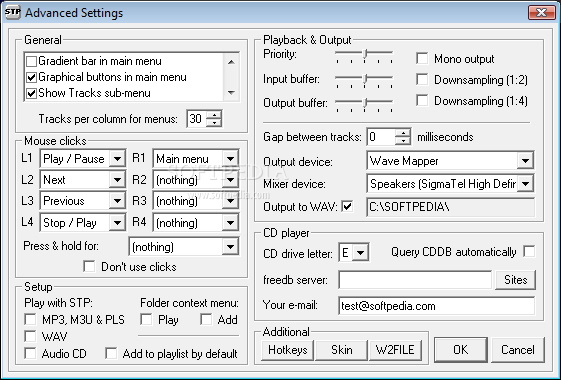The height and width of the screenshot is (380, 561).
Task: Click the Cancel button
Action: tap(518, 350)
